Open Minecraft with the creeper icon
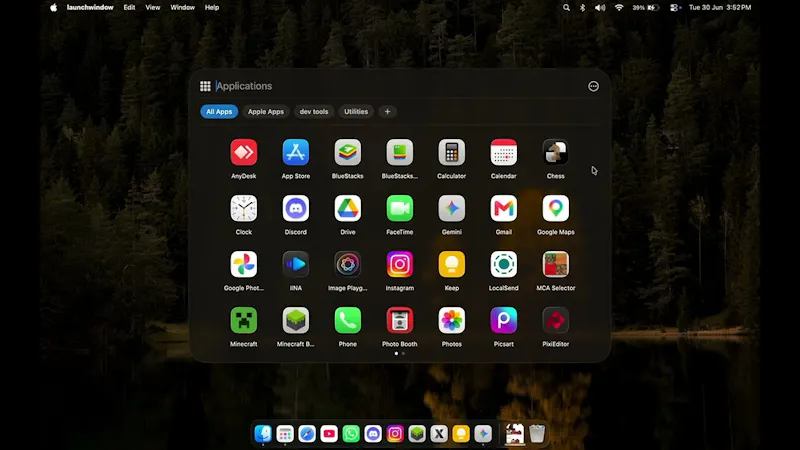Viewport: 800px width, 450px height. 243,320
